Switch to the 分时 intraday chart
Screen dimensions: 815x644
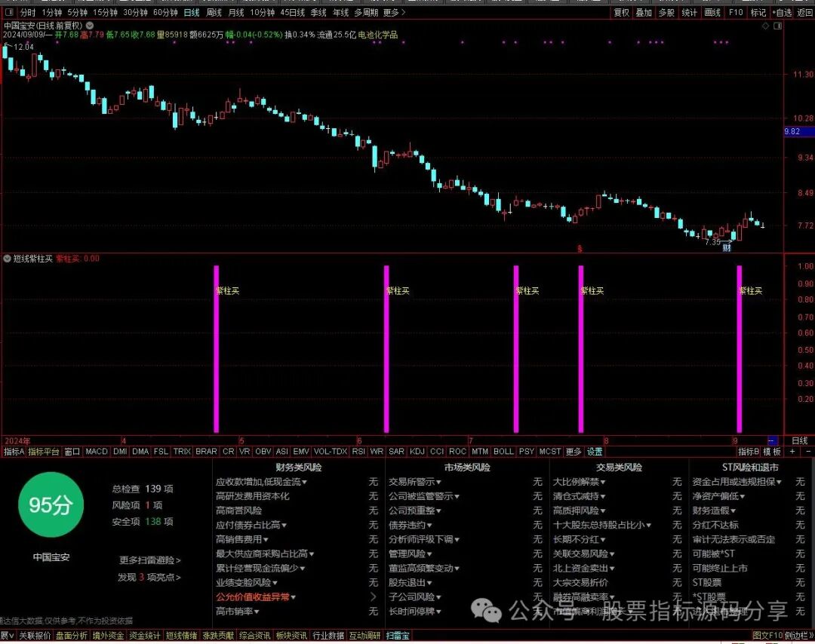(x=28, y=13)
